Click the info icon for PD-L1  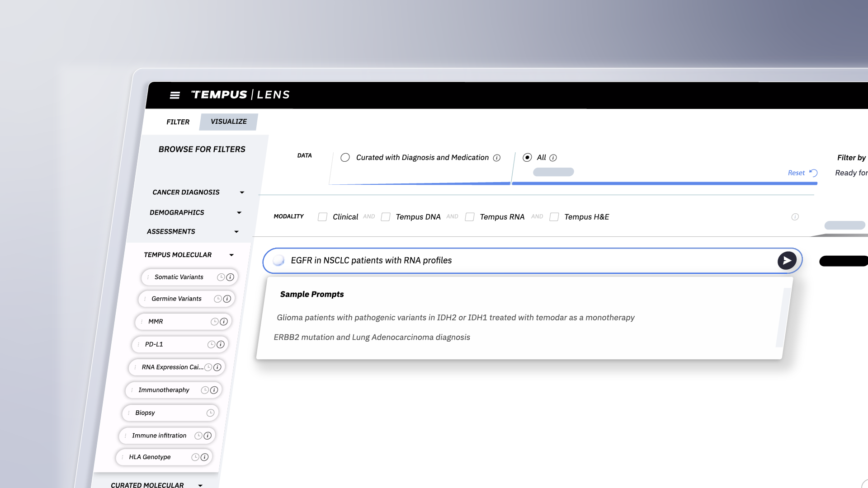(221, 344)
